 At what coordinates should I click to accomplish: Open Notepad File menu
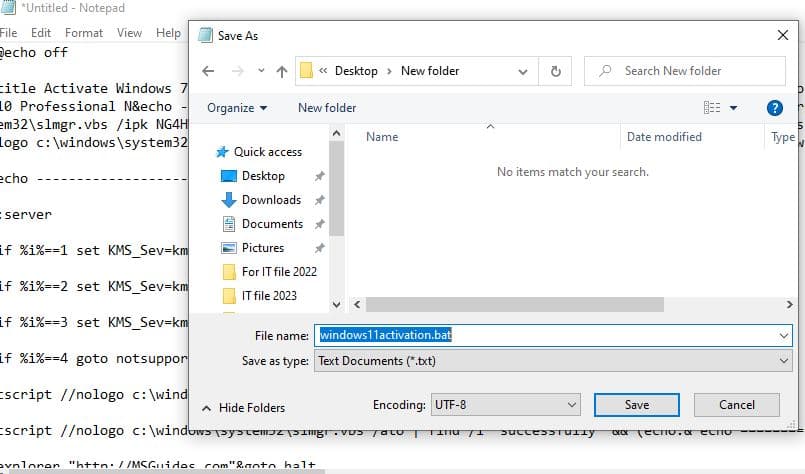pos(8,33)
